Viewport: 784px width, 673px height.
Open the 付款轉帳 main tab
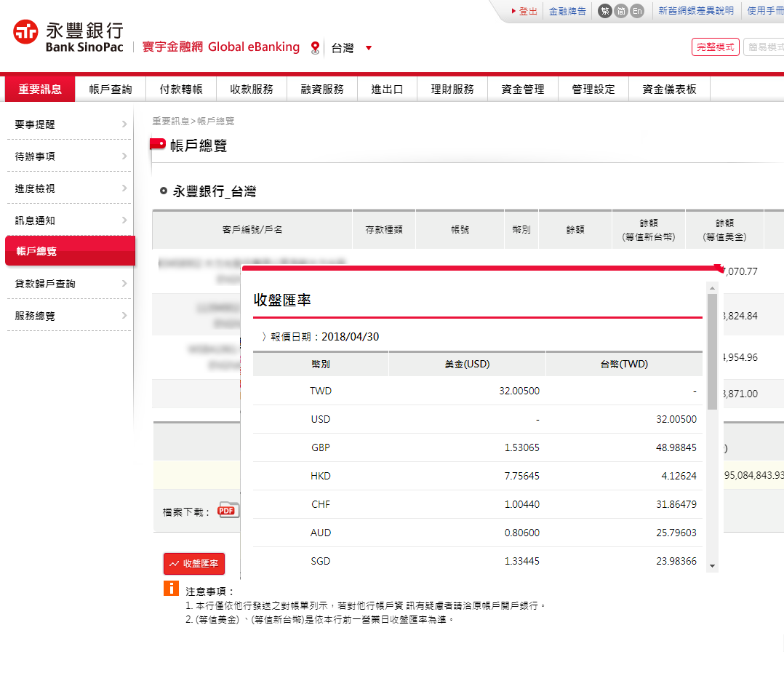(x=181, y=89)
